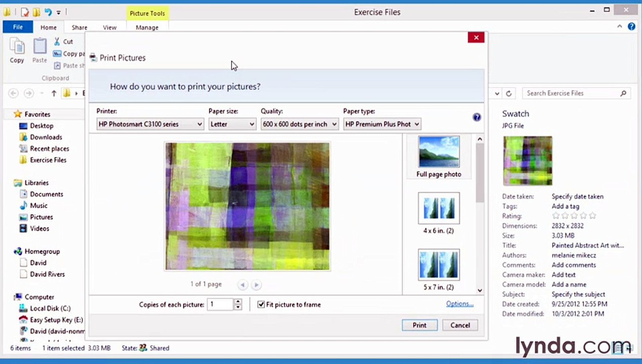642x364 pixels.
Task: Click the Swatch thumbnail in details pane
Action: point(528,161)
